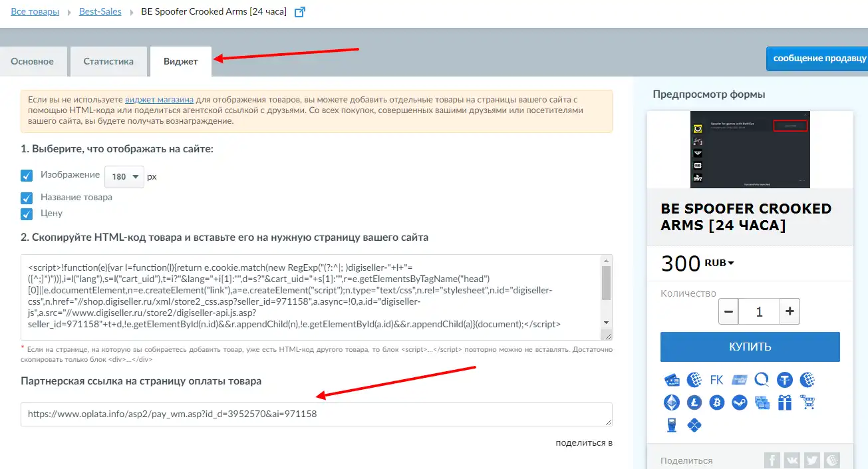Select the PerfectMoney-style card icon
The width and height of the screenshot is (868, 469).
[740, 380]
